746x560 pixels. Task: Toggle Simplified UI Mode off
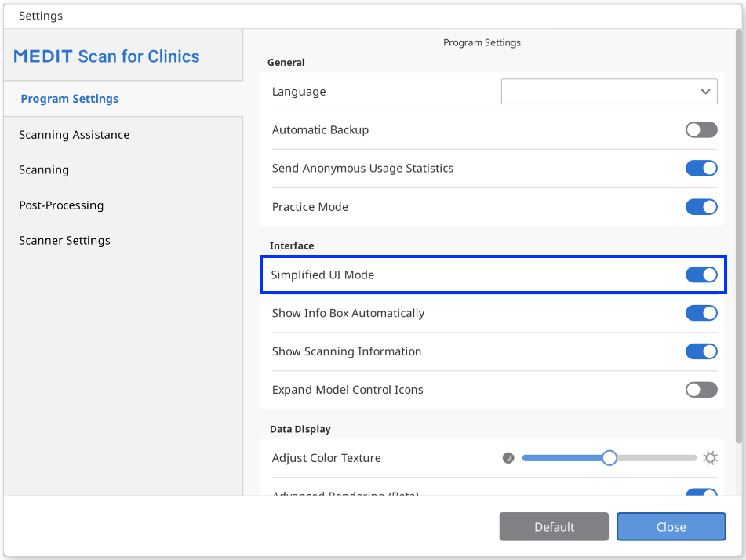coord(701,275)
